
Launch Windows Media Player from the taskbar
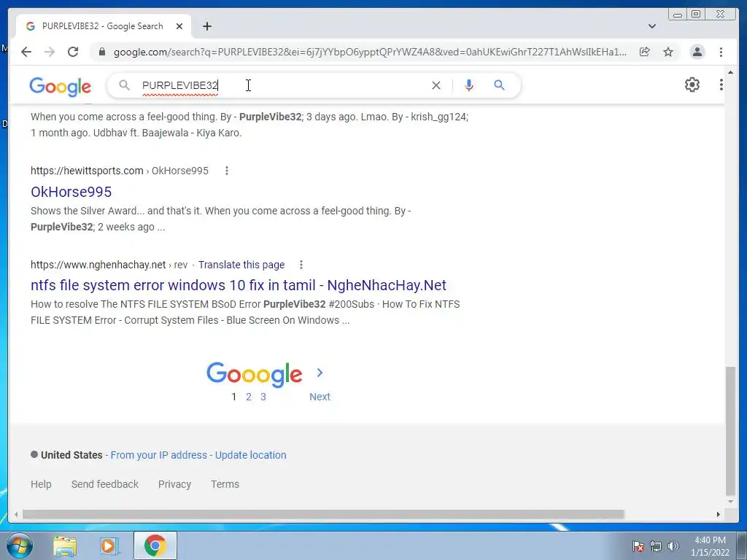[x=109, y=545]
